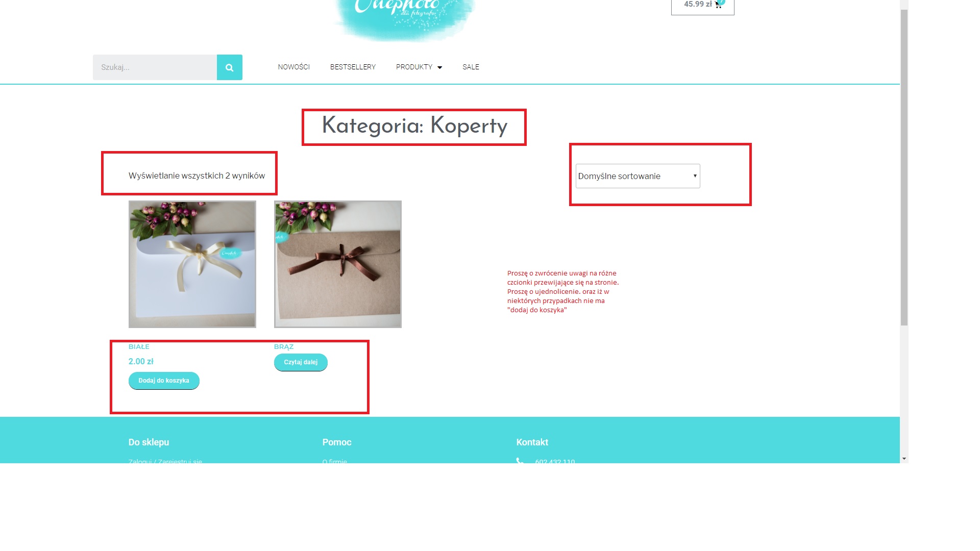This screenshot has width=980, height=551.
Task: Open the NOWOŚCI menu item
Action: 293,67
